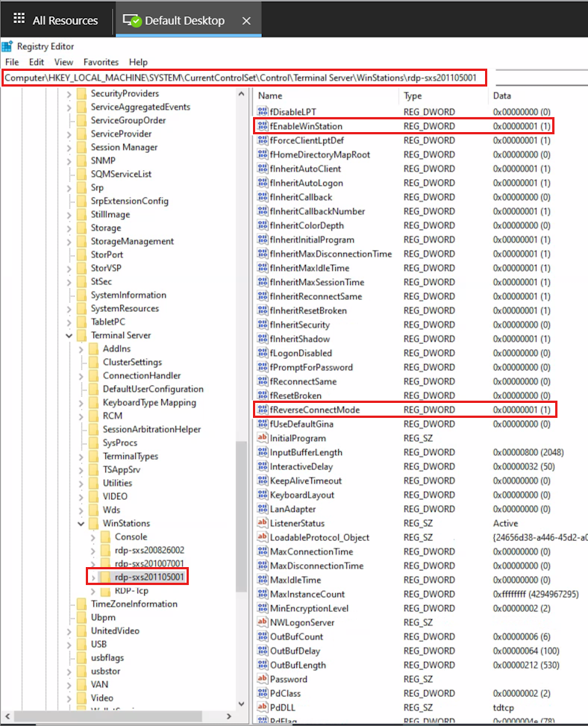This screenshot has width=588, height=726.
Task: Click the tree pane scroll right arrow
Action: pyautogui.click(x=229, y=716)
